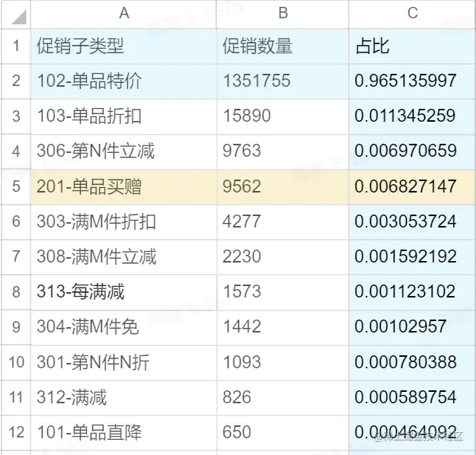
Task: Click the 促销数量 header cell
Action: click(283, 46)
